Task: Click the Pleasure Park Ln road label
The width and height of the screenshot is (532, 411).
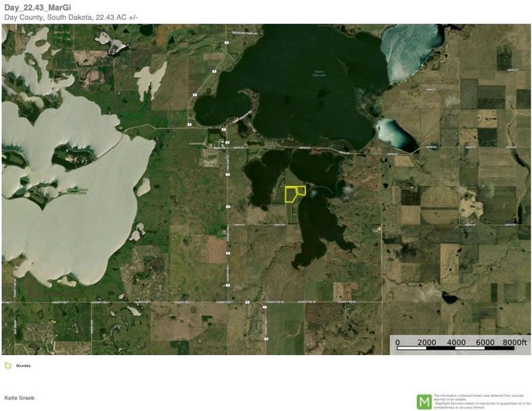Action: point(247,32)
